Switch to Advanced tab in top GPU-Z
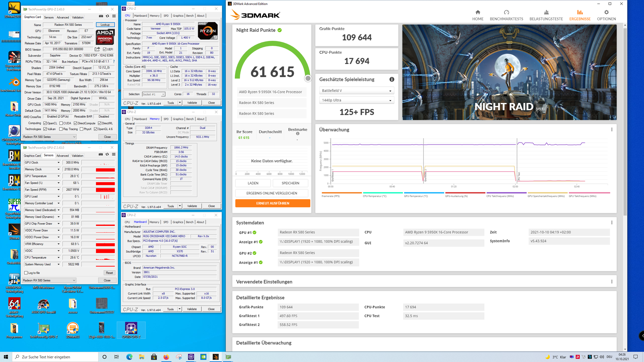 click(x=63, y=17)
